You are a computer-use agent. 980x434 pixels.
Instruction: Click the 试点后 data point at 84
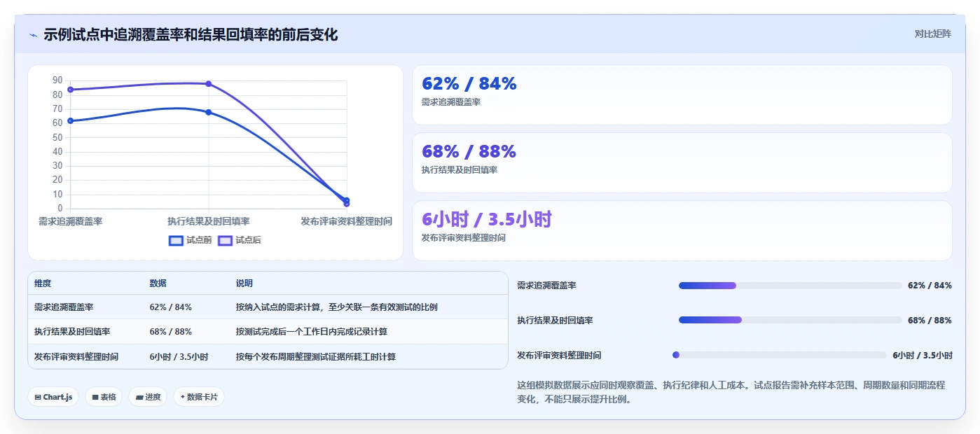(x=70, y=90)
